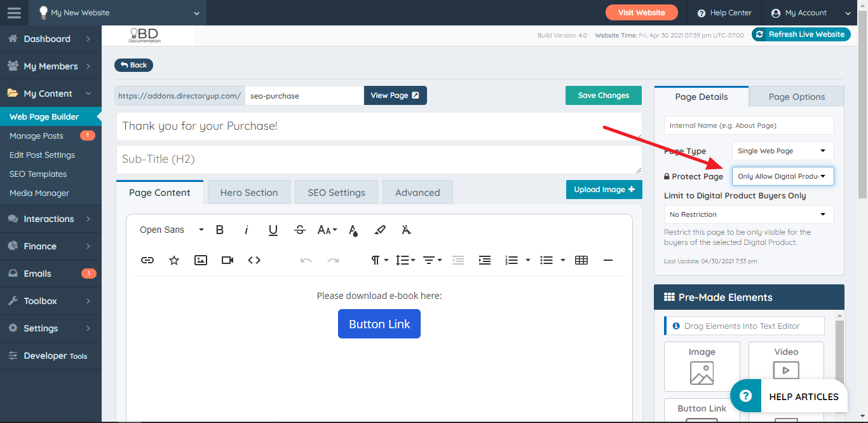
Task: Insert an unordered bullet list
Action: point(546,260)
